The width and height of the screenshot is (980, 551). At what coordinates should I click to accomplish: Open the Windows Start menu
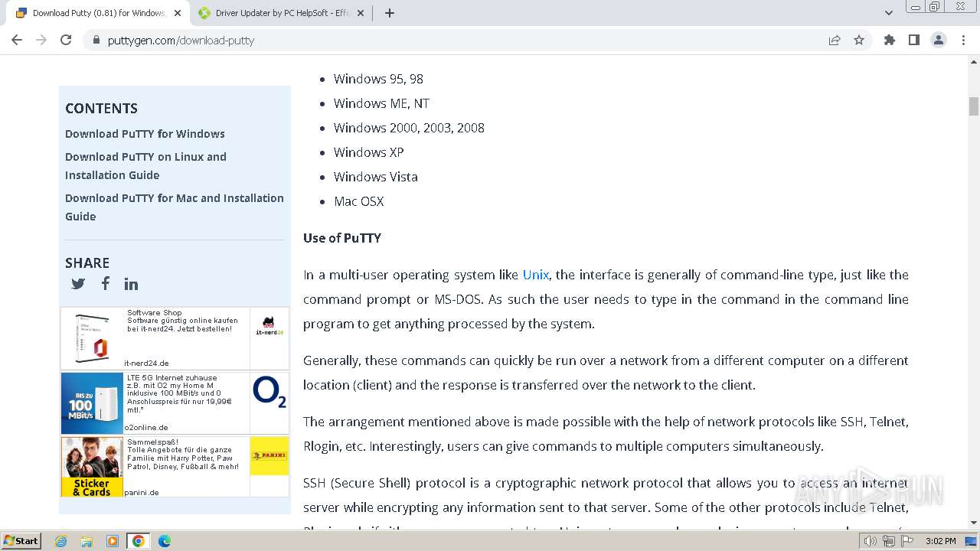pyautogui.click(x=21, y=541)
